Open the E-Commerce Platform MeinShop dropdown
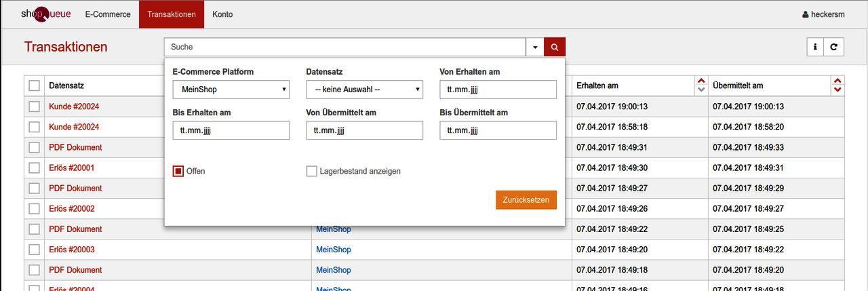 pos(231,90)
